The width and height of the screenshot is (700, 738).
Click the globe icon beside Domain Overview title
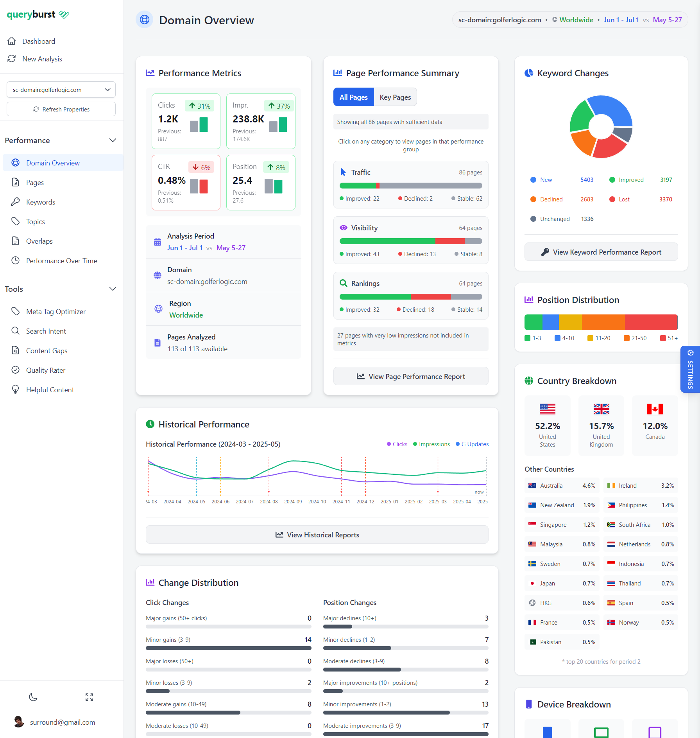coord(145,20)
